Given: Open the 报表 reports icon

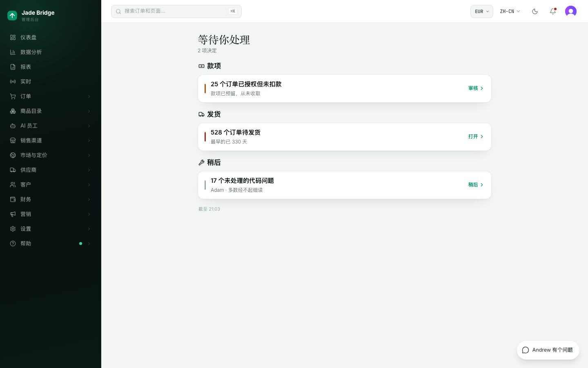Looking at the screenshot, I should [13, 67].
